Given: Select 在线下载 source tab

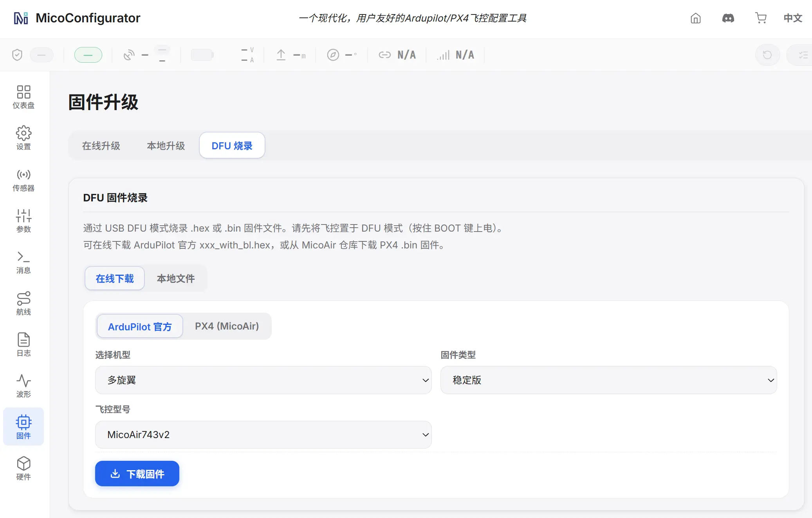Looking at the screenshot, I should (115, 279).
